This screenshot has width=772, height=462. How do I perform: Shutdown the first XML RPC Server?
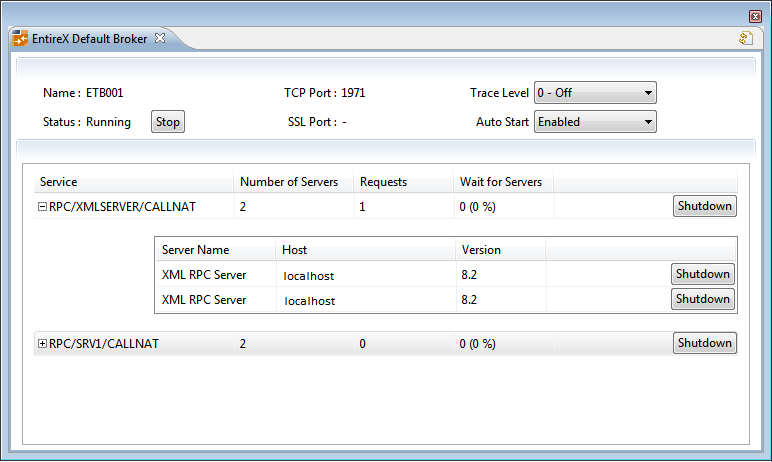point(703,274)
